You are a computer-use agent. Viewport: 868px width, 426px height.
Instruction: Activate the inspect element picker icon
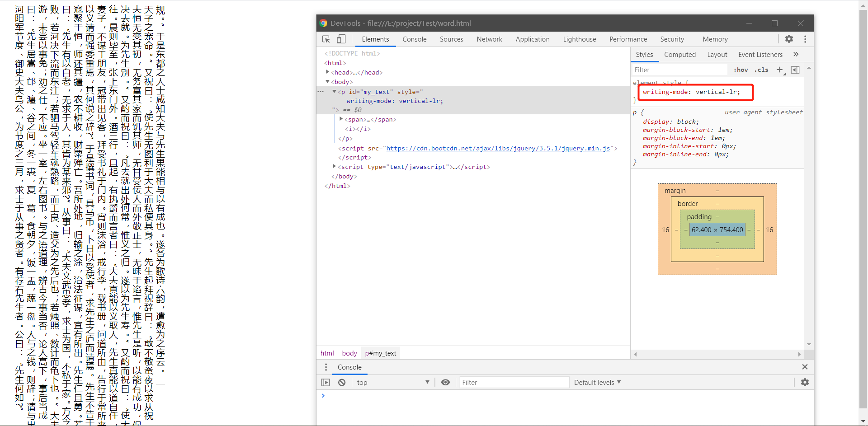(326, 39)
